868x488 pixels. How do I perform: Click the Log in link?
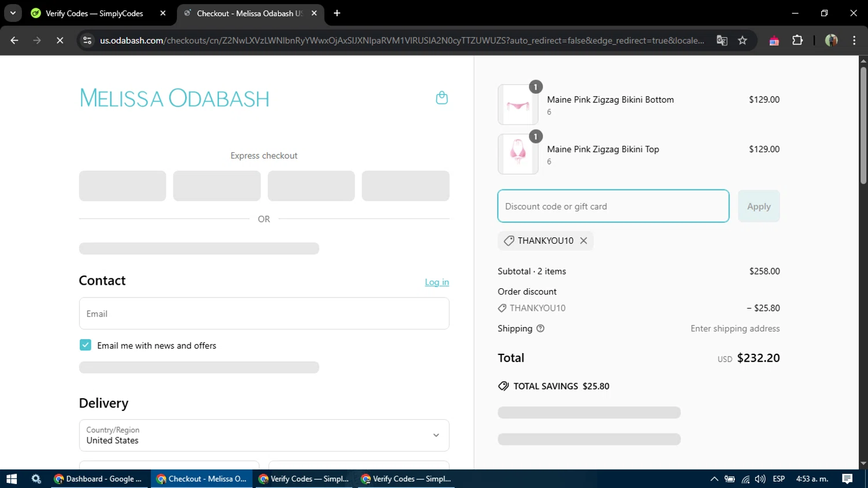tap(437, 282)
